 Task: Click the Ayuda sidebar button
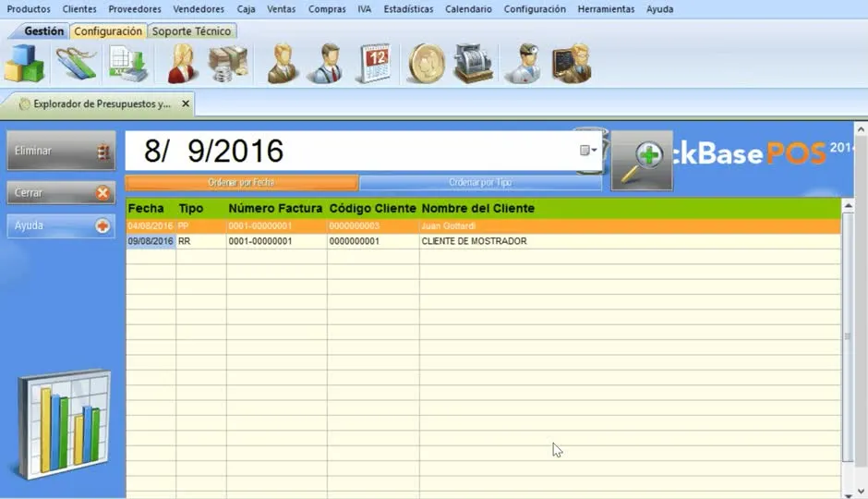pyautogui.click(x=62, y=226)
